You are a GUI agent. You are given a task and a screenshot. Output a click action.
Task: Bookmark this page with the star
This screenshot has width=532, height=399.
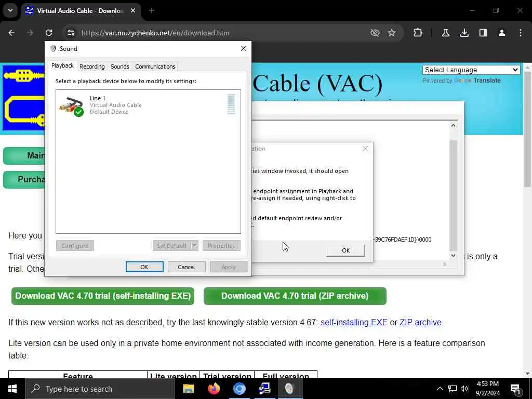392,33
